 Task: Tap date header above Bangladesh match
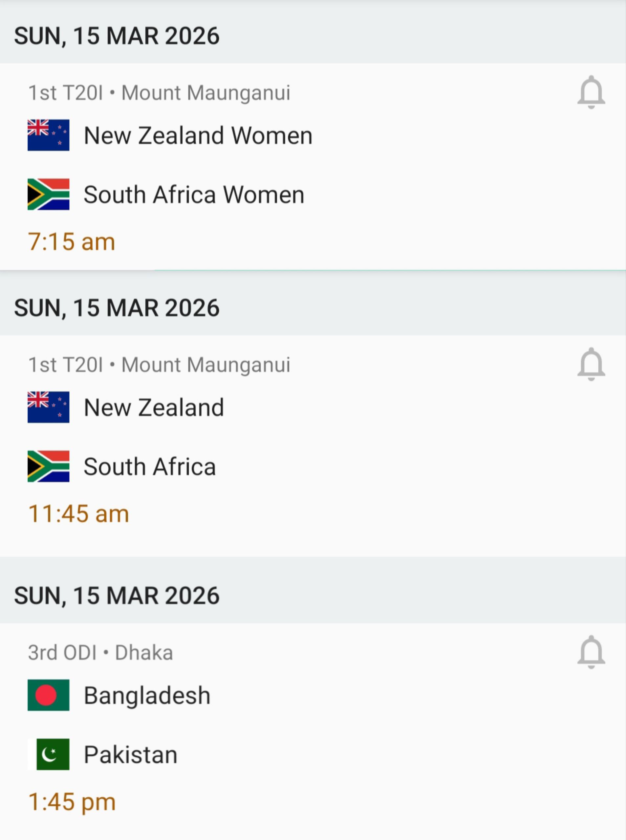117,595
